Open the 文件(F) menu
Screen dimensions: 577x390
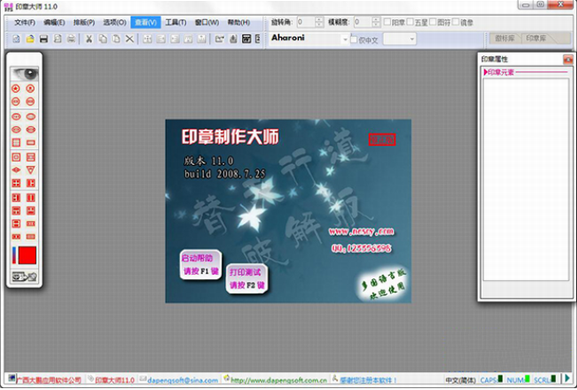click(x=25, y=22)
